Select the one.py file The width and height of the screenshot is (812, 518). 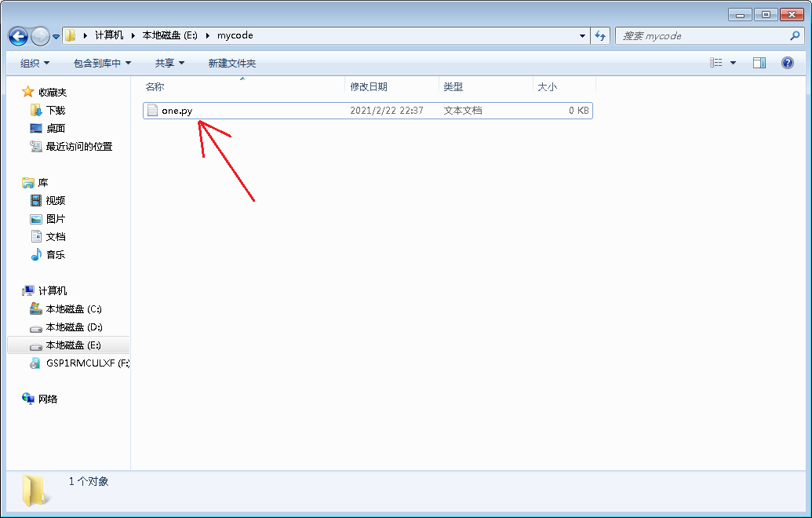368,111
